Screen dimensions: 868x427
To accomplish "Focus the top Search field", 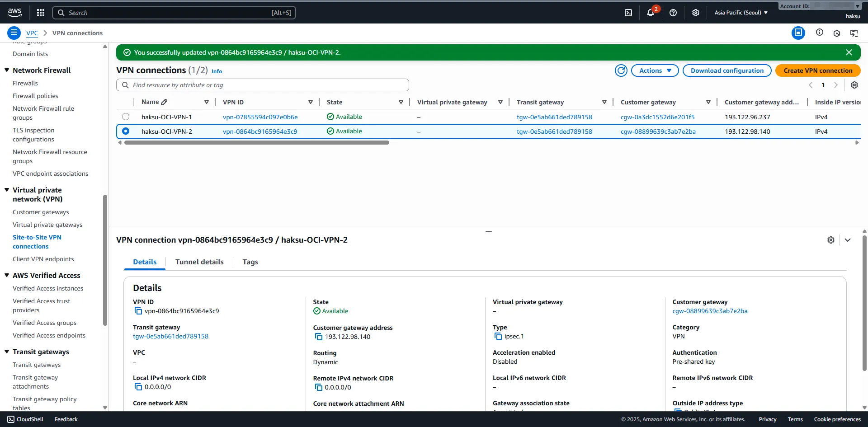I will [x=174, y=13].
